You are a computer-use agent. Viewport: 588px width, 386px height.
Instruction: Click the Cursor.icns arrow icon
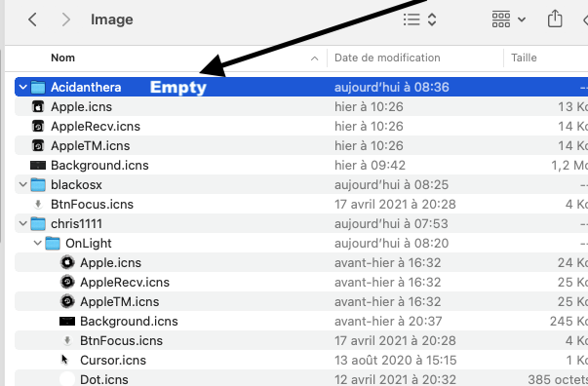click(x=64, y=360)
